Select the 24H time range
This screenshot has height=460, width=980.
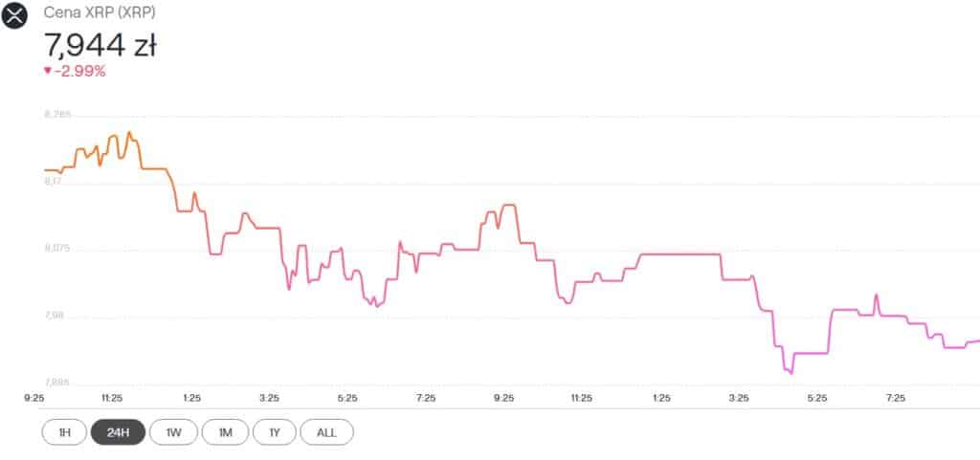coord(118,432)
